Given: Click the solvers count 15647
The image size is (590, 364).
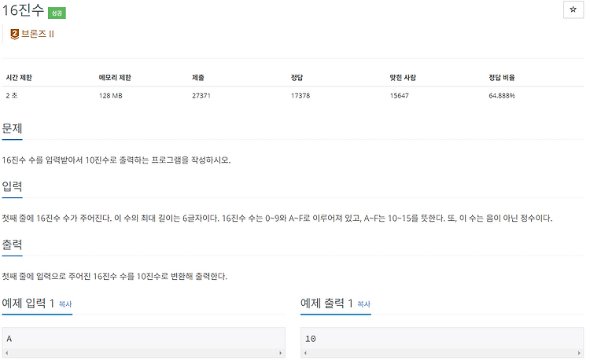Looking at the screenshot, I should coord(399,95).
